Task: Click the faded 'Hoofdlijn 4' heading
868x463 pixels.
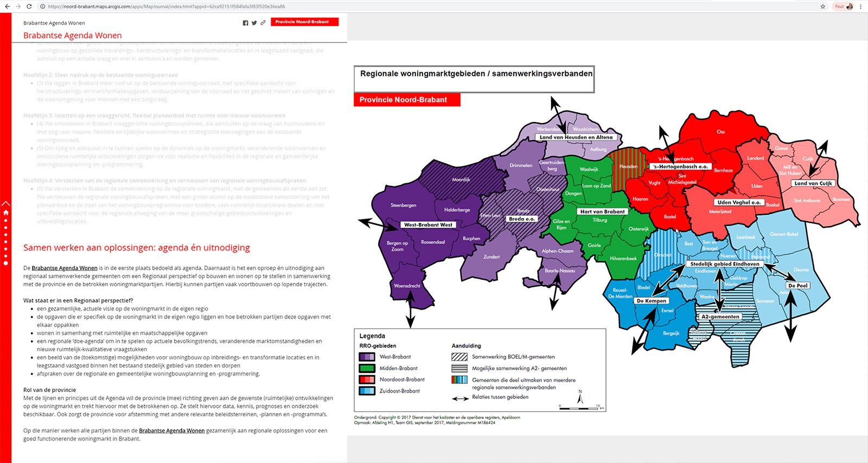Action: coord(164,181)
